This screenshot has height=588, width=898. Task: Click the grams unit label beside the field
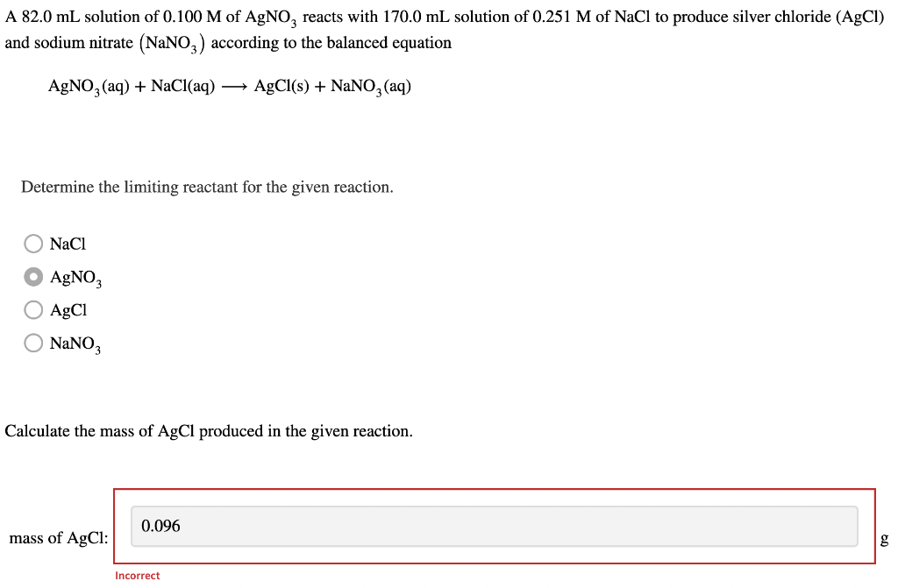coord(882,539)
